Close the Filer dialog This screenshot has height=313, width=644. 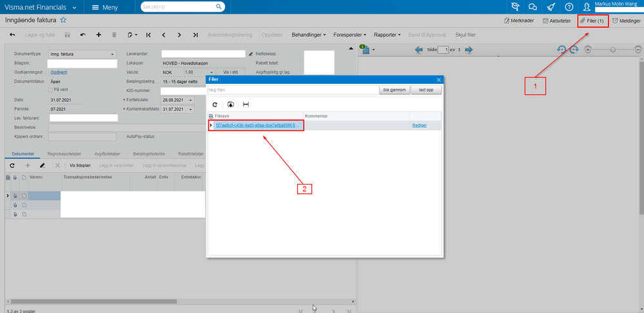pyautogui.click(x=438, y=80)
